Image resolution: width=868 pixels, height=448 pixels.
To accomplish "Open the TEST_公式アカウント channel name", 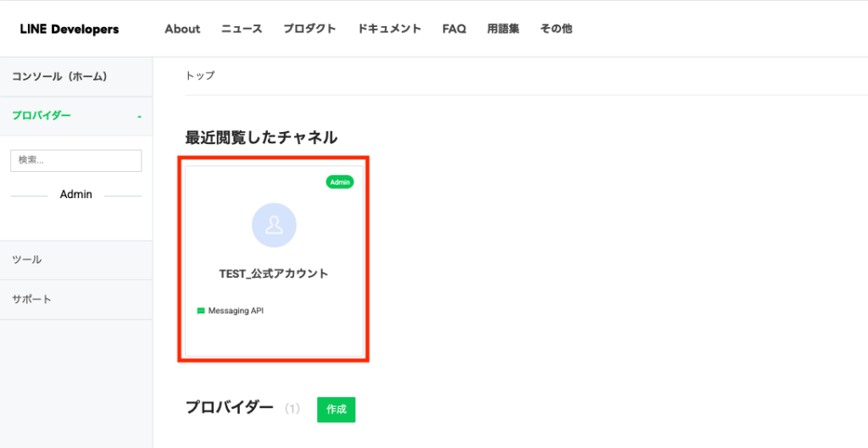I will point(273,274).
